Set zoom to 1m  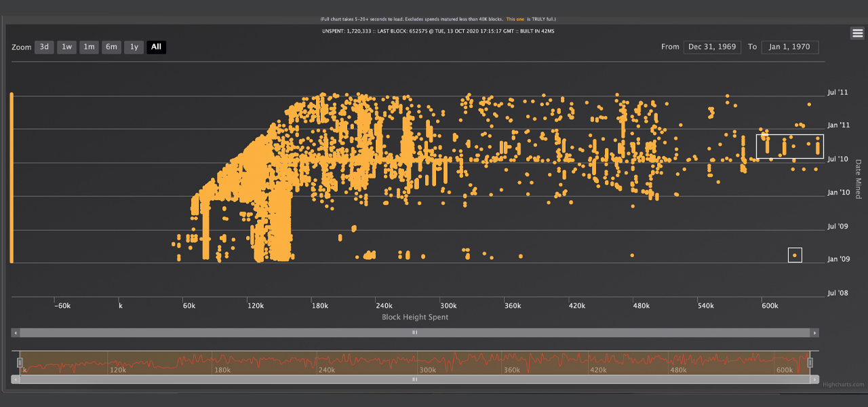tap(89, 47)
